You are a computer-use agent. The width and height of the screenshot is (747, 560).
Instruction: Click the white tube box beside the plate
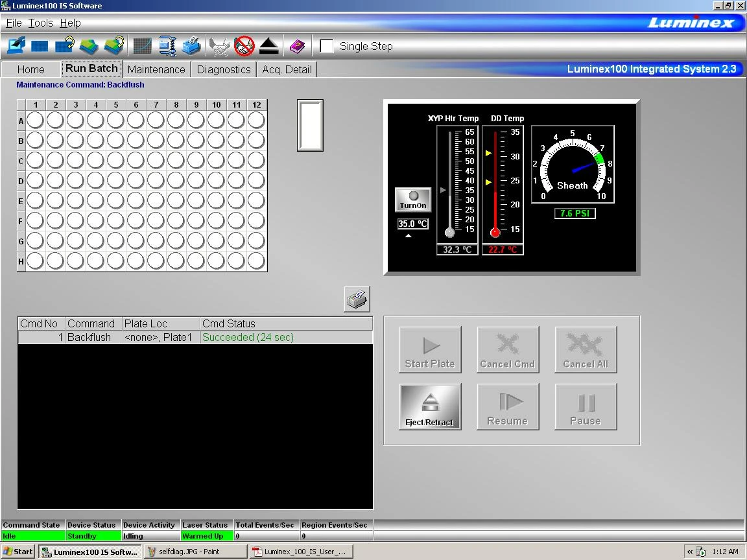coord(310,125)
